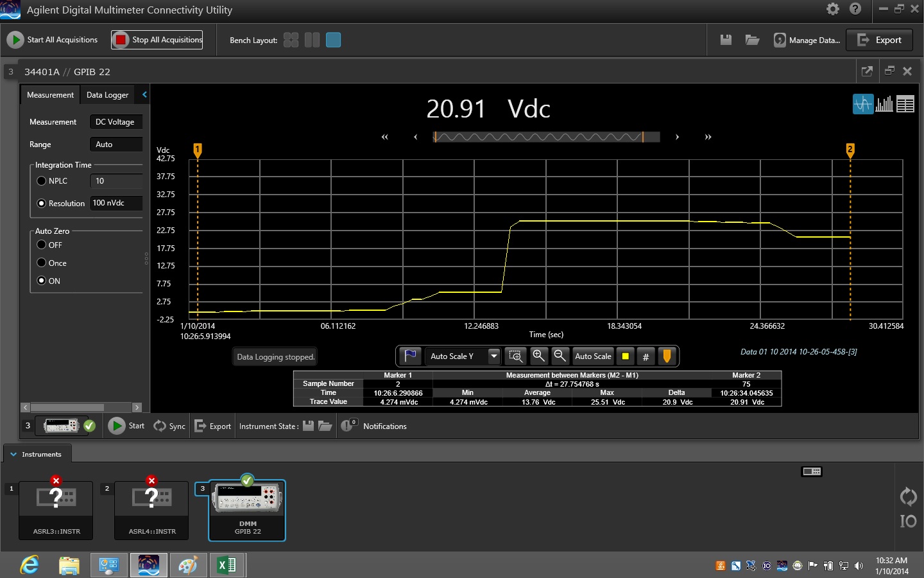Choose Once for Auto Zero
Viewport: 924px width, 578px height.
42,263
